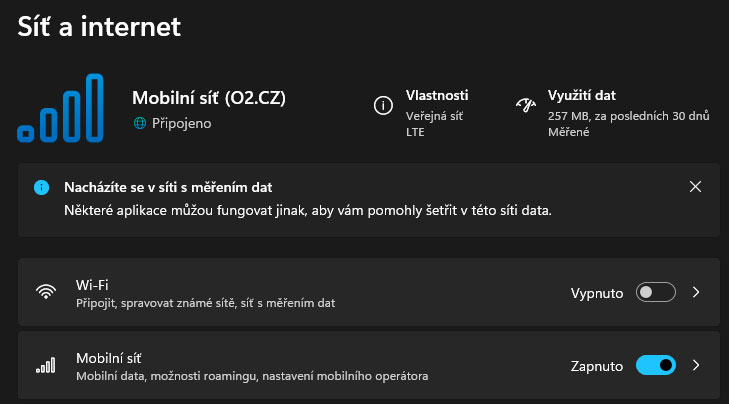This screenshot has width=729, height=404.
Task: Turn off the Mobilní síť toggle
Action: [x=656, y=365]
